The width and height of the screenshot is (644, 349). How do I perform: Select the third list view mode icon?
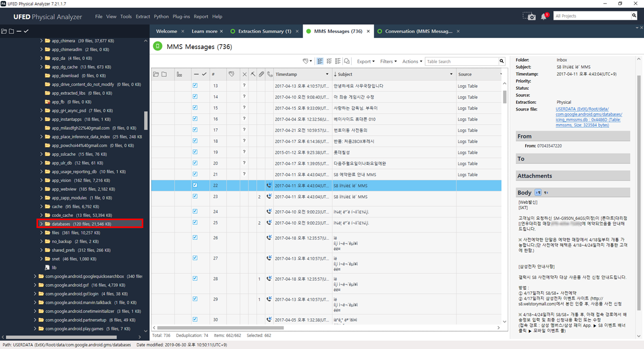[338, 61]
